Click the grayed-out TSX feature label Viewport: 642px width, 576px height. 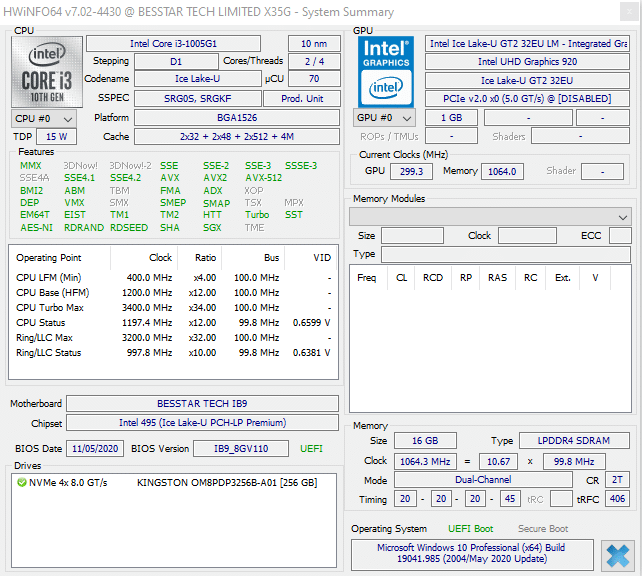[253, 203]
